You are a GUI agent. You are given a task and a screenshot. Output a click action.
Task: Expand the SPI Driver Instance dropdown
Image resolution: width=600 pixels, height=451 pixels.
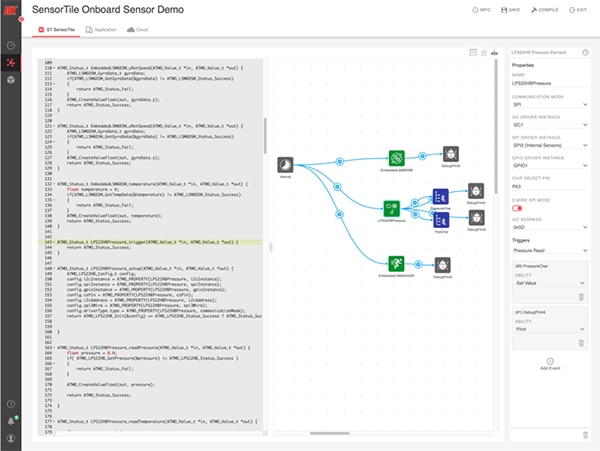pyautogui.click(x=547, y=147)
